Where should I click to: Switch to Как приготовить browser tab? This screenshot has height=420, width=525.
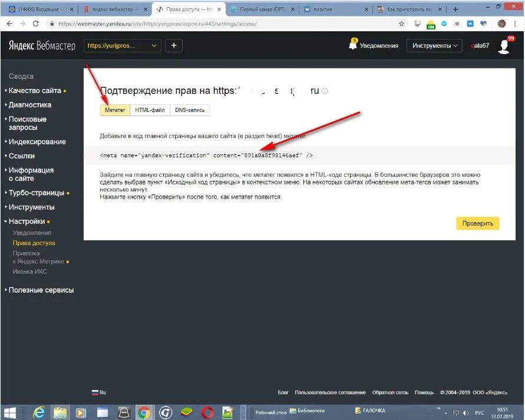(x=409, y=9)
